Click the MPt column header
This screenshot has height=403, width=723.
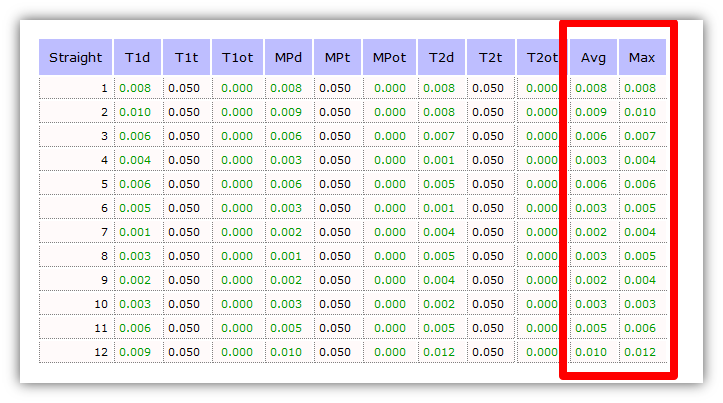(337, 57)
